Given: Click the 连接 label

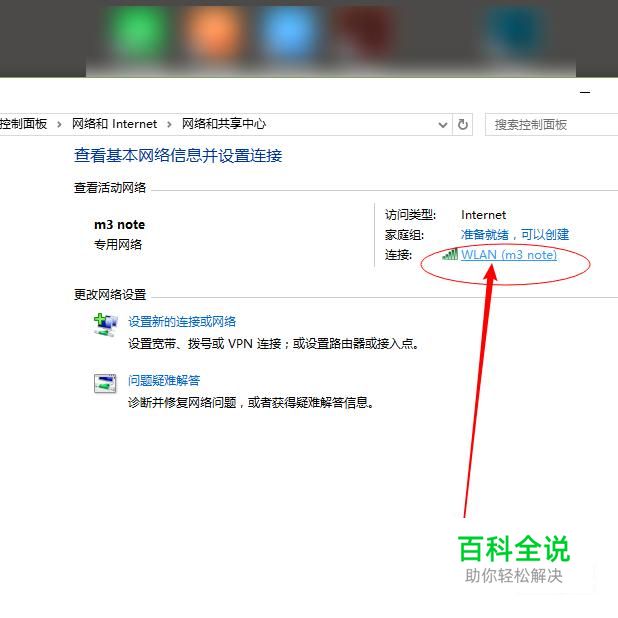Looking at the screenshot, I should pyautogui.click(x=398, y=255).
